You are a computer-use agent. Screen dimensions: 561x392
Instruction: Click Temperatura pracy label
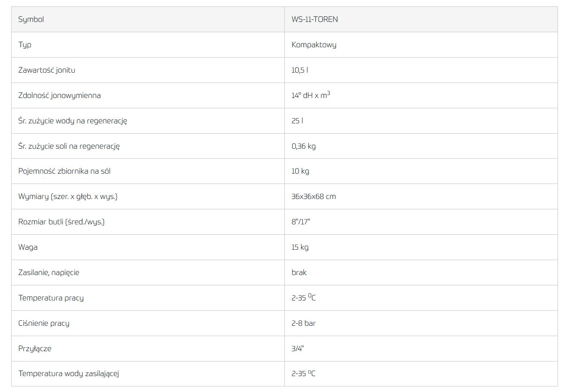[51, 298]
